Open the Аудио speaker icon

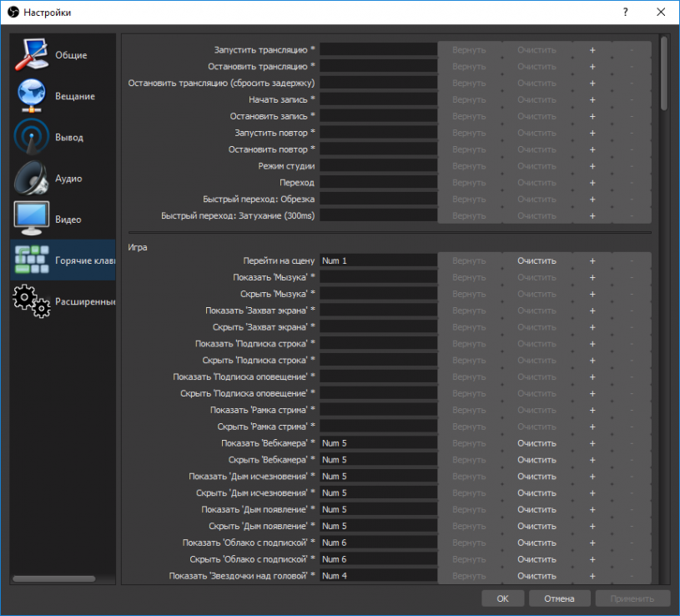click(x=32, y=178)
